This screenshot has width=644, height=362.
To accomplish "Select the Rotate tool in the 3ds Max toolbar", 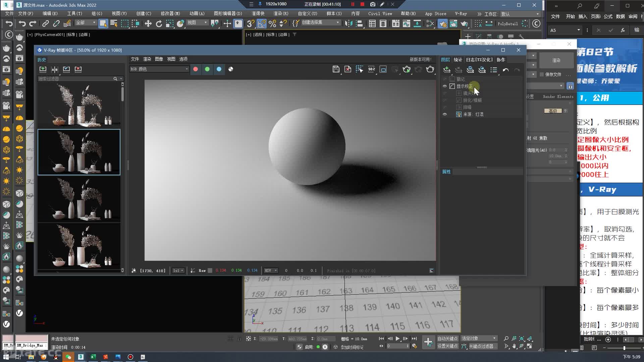I will point(159,23).
